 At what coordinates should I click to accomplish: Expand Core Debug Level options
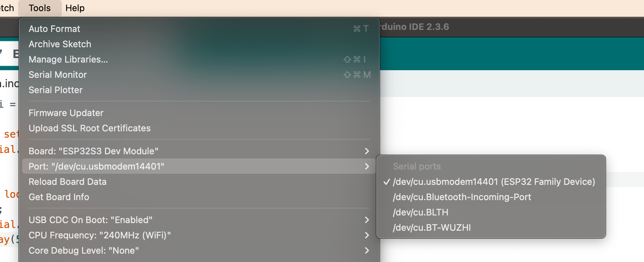(x=83, y=251)
